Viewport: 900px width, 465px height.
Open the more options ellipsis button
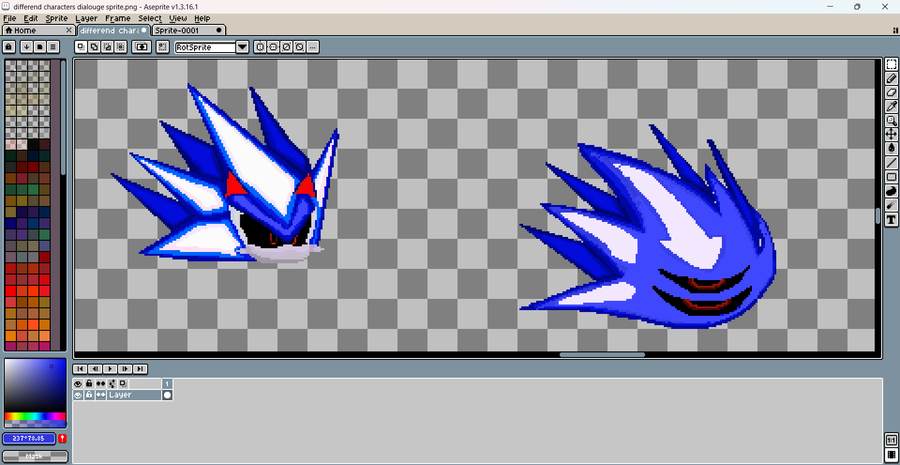click(x=313, y=47)
